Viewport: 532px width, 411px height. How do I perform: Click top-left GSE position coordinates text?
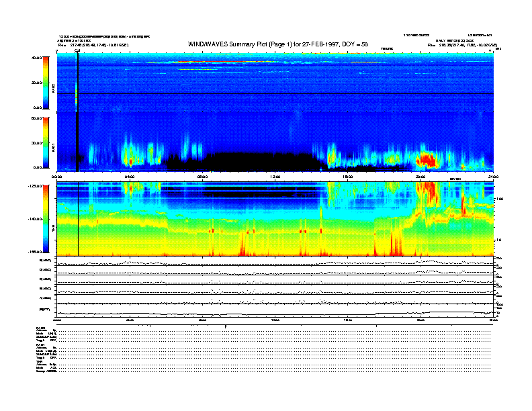coord(93,45)
